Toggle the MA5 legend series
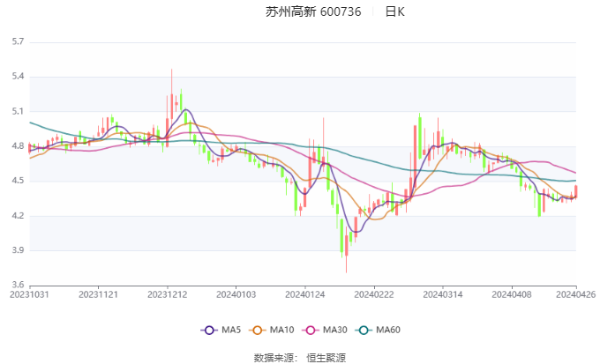Viewport: 600px width, 364px height. coord(221,330)
